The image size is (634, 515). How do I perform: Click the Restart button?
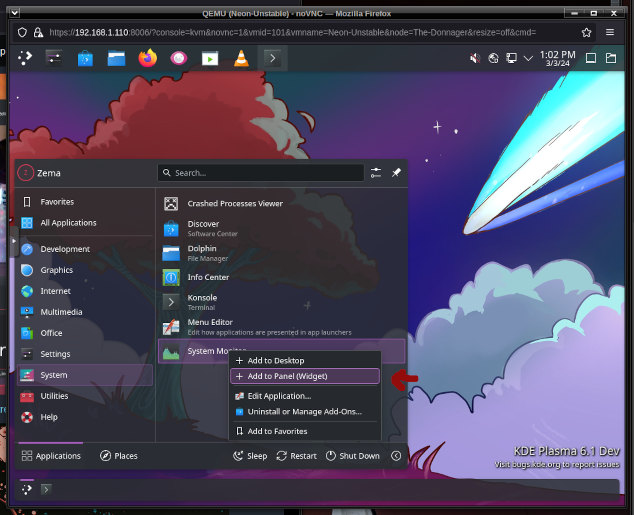tap(296, 456)
